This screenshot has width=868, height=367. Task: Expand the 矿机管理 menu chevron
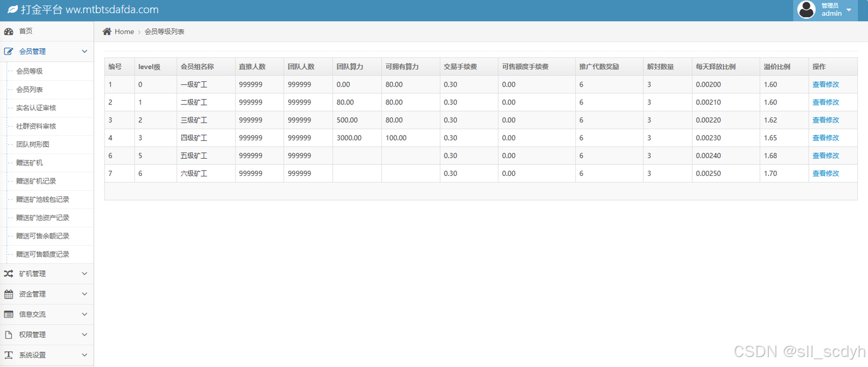click(x=85, y=274)
